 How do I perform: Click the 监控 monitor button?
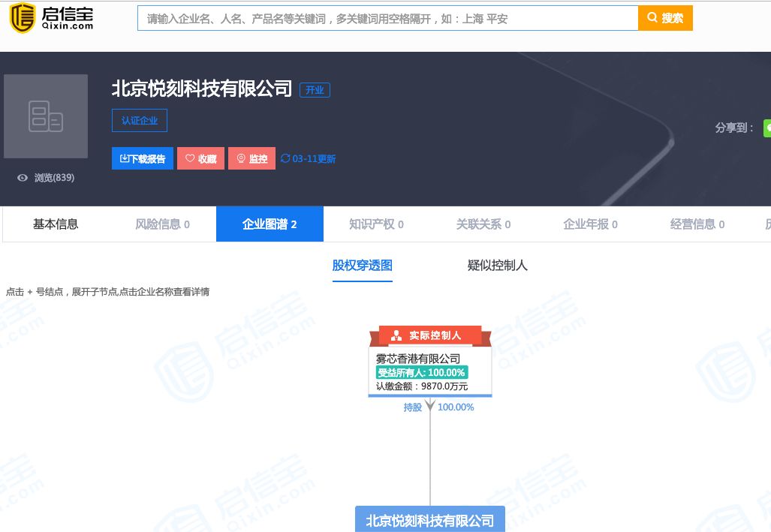(251, 158)
